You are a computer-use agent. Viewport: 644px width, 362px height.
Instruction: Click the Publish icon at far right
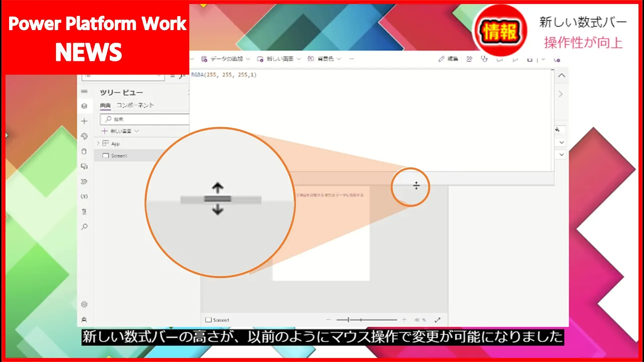coord(557,59)
